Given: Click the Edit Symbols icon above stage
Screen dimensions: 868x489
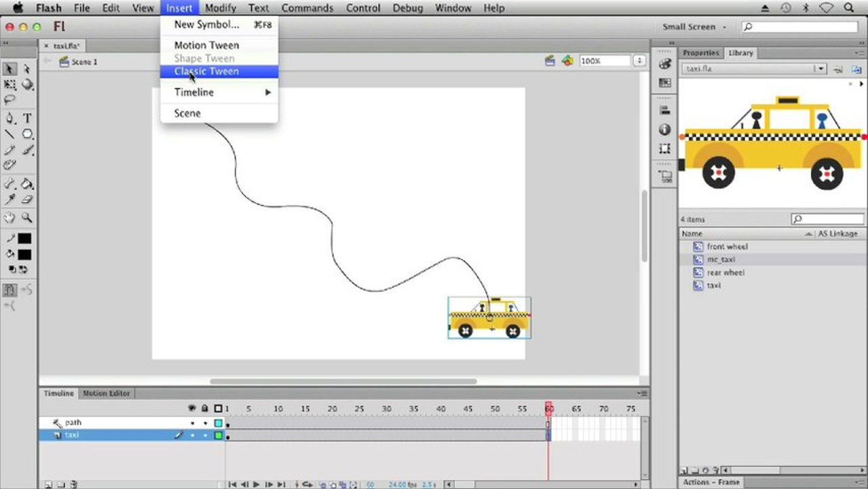Looking at the screenshot, I should coord(567,61).
